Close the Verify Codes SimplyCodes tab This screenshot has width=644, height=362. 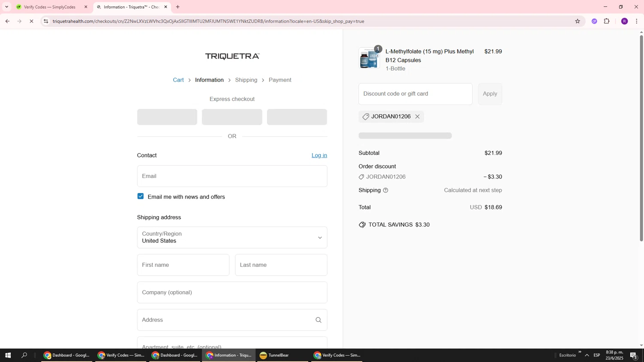click(x=86, y=7)
